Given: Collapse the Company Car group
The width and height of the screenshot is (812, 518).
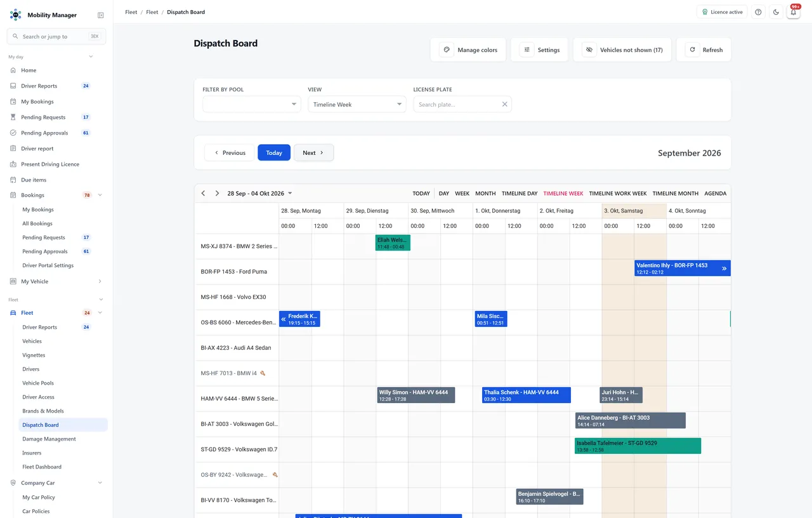Looking at the screenshot, I should (100, 482).
